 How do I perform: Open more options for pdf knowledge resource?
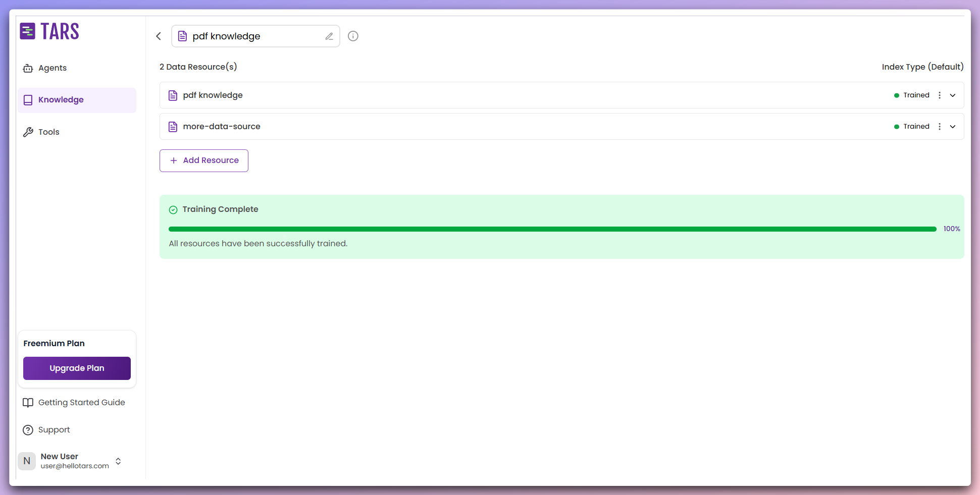tap(940, 95)
